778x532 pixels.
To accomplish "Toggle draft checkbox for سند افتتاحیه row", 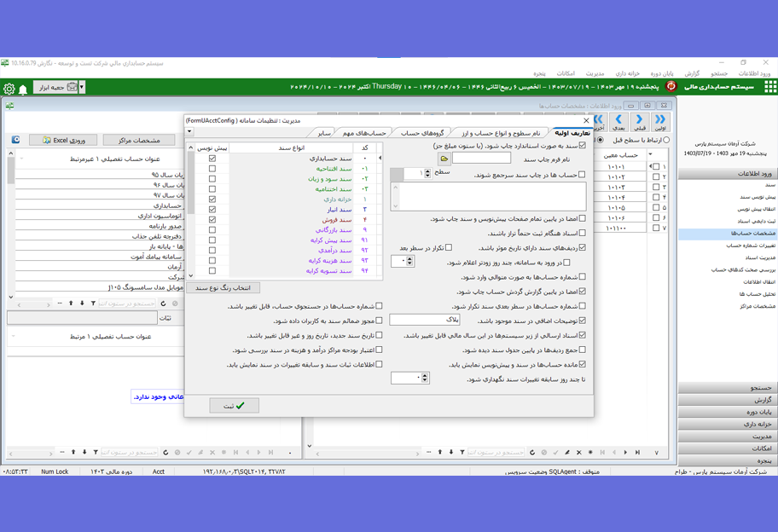I will pyautogui.click(x=212, y=169).
